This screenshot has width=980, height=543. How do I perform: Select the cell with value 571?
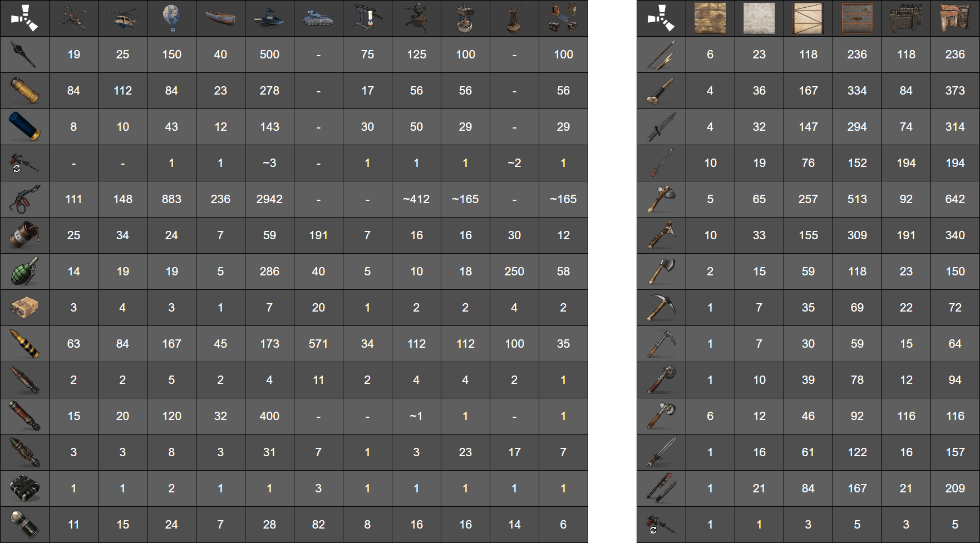pos(318,344)
